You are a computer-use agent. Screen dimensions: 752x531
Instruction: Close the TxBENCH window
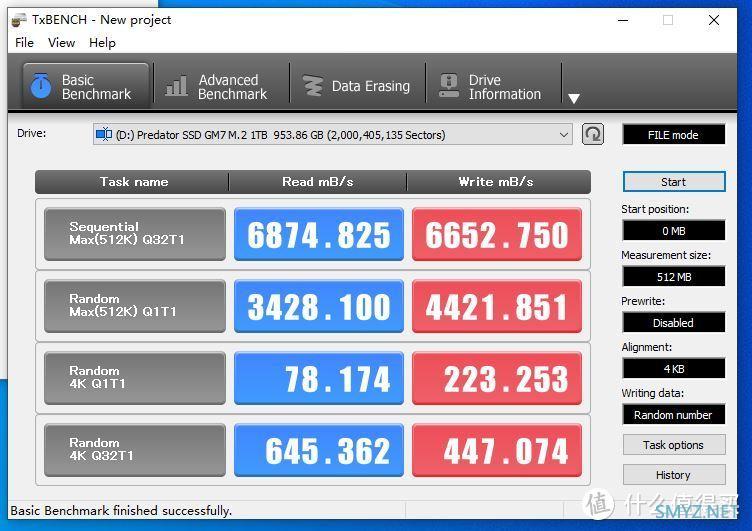pyautogui.click(x=714, y=20)
